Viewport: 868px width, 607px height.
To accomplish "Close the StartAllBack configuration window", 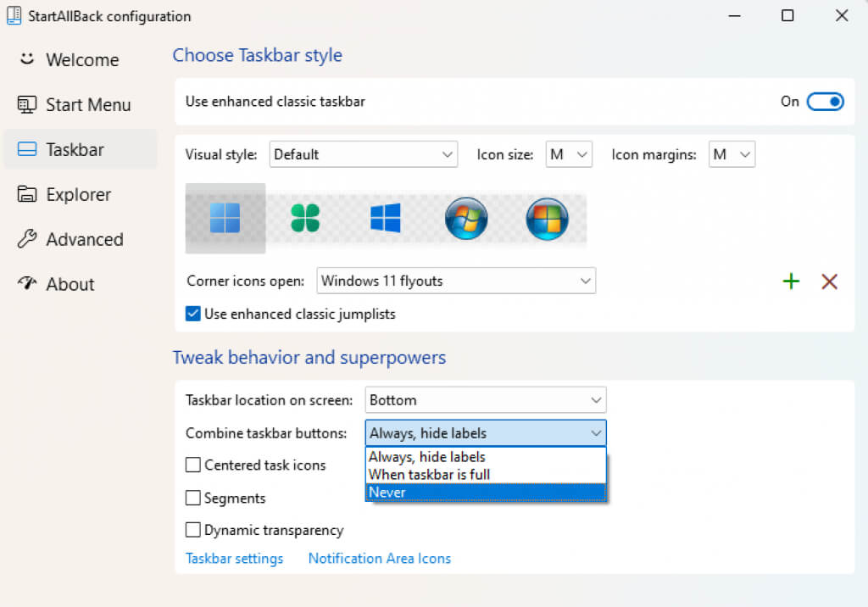I will (x=842, y=15).
